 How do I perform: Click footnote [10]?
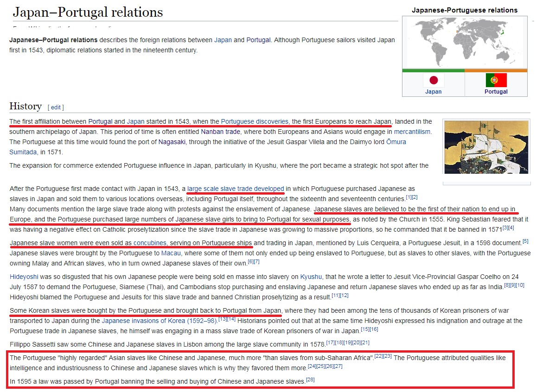coord(520,285)
